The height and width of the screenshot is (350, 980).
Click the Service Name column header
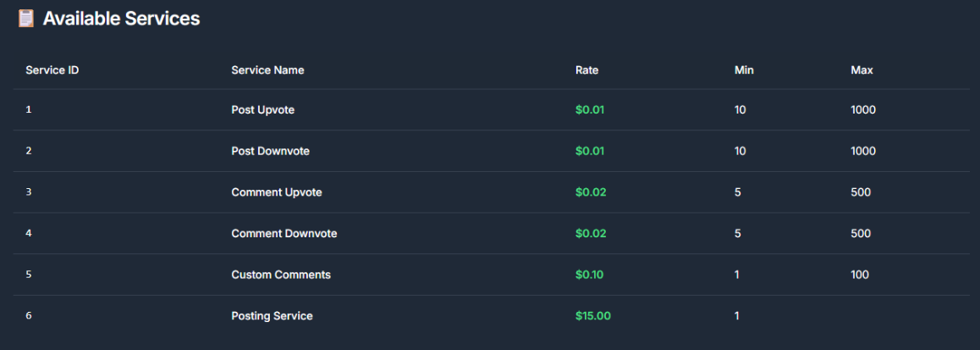pos(267,70)
